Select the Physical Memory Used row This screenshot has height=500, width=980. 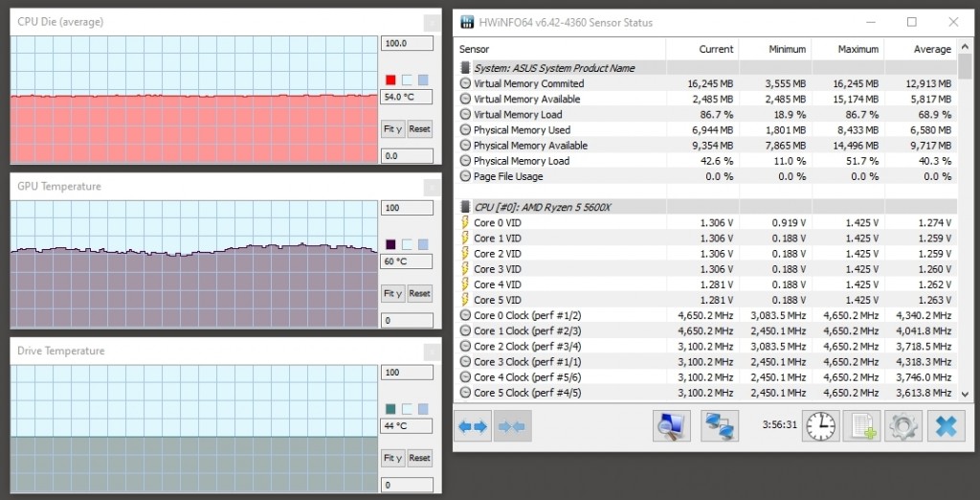pos(705,130)
